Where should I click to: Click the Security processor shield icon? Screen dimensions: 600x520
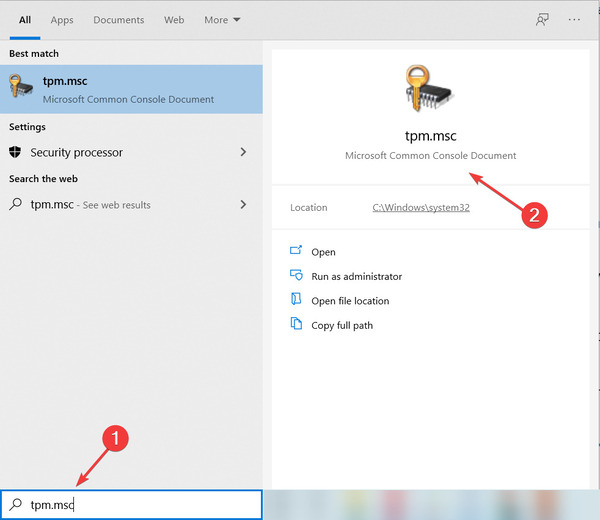coord(15,152)
